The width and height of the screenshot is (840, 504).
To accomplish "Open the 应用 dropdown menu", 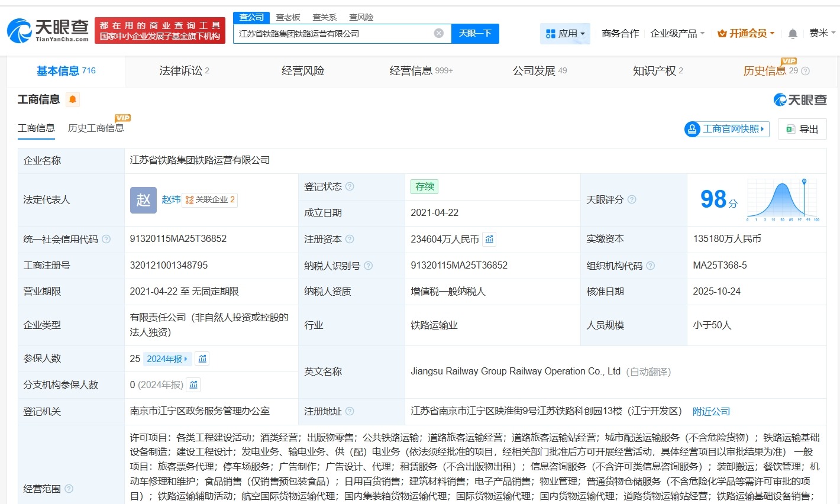I will point(565,33).
